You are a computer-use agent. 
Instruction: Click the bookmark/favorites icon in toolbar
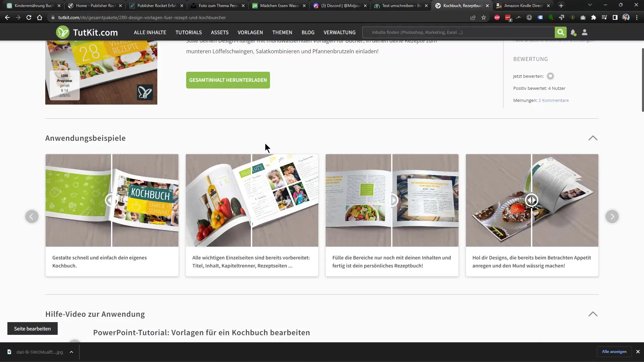[x=483, y=17]
